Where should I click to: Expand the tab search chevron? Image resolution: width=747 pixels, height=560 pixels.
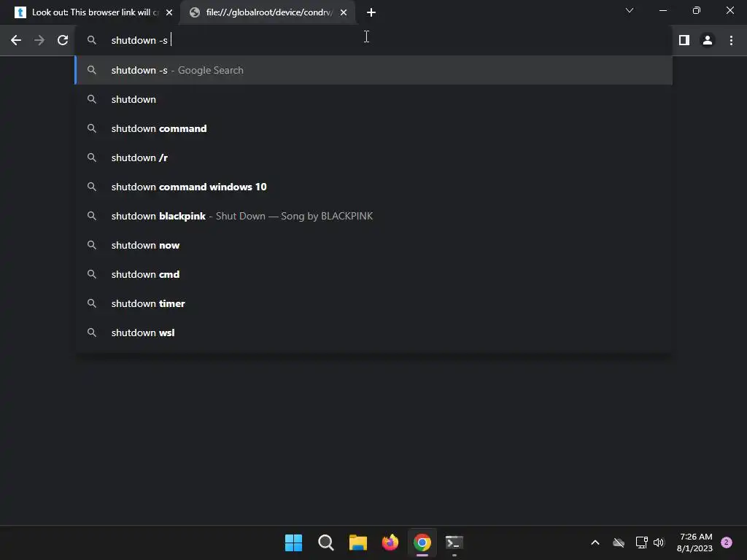630,10
